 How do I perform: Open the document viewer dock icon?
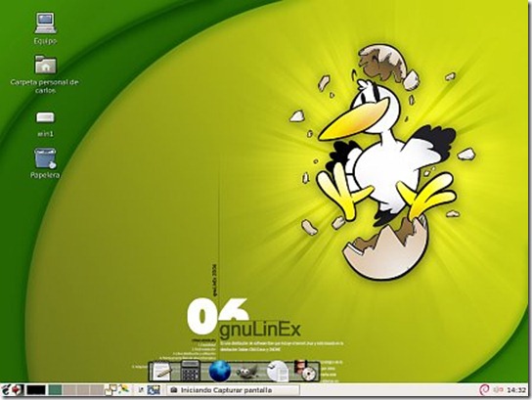tap(278, 371)
